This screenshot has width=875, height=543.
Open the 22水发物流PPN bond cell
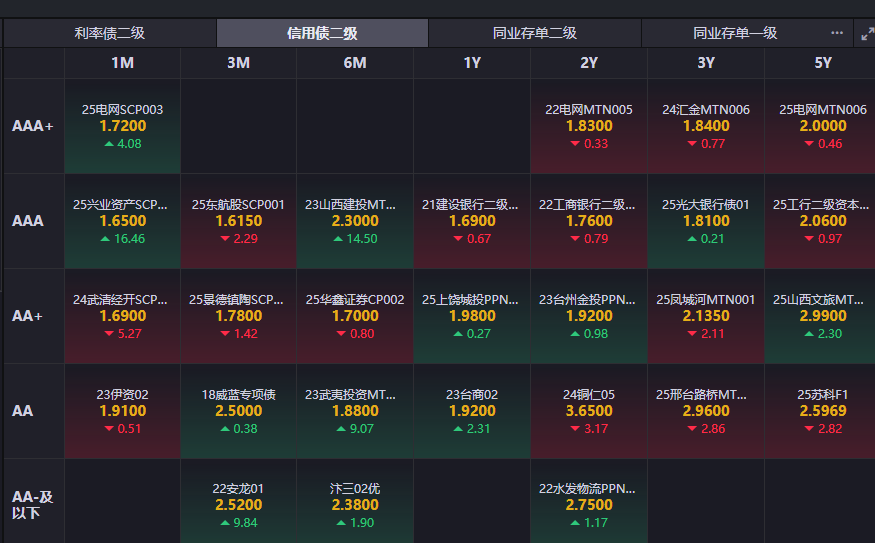point(589,501)
